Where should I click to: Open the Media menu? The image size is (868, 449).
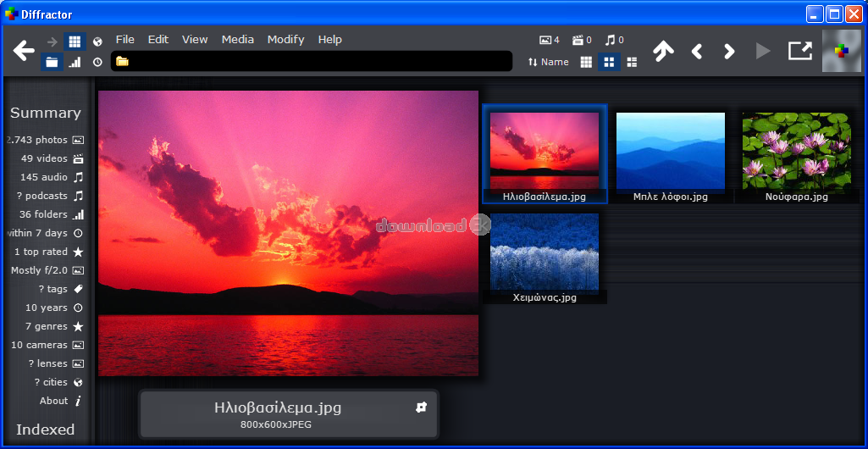[238, 39]
